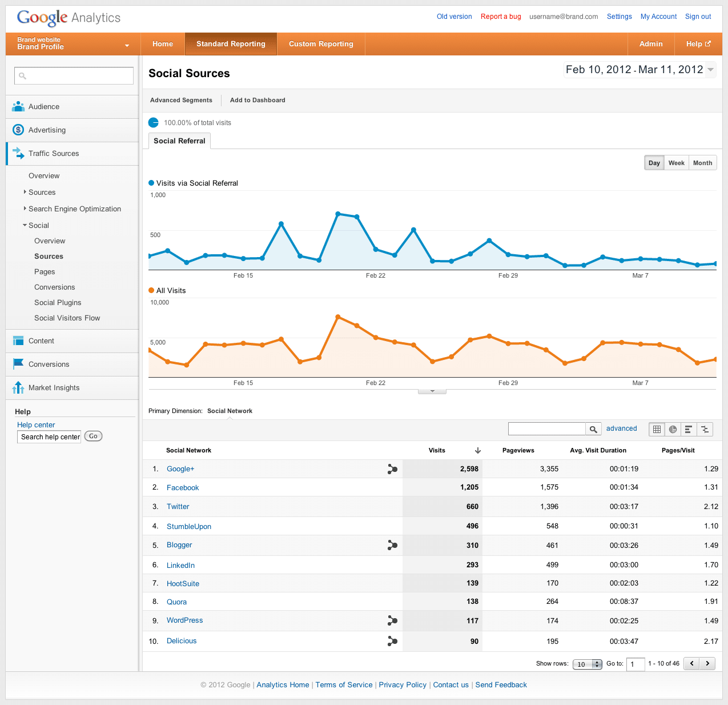Select the comparison view icon
728x705 pixels.
(x=705, y=430)
